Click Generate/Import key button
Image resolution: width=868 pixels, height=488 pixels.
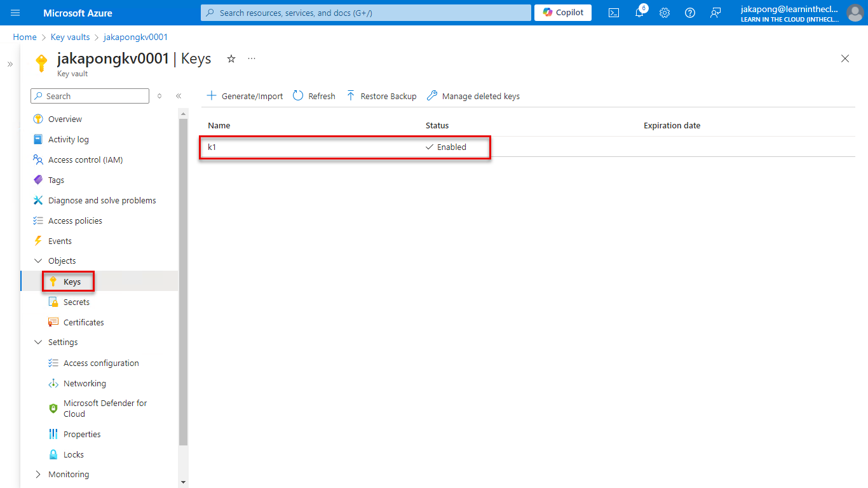click(245, 96)
